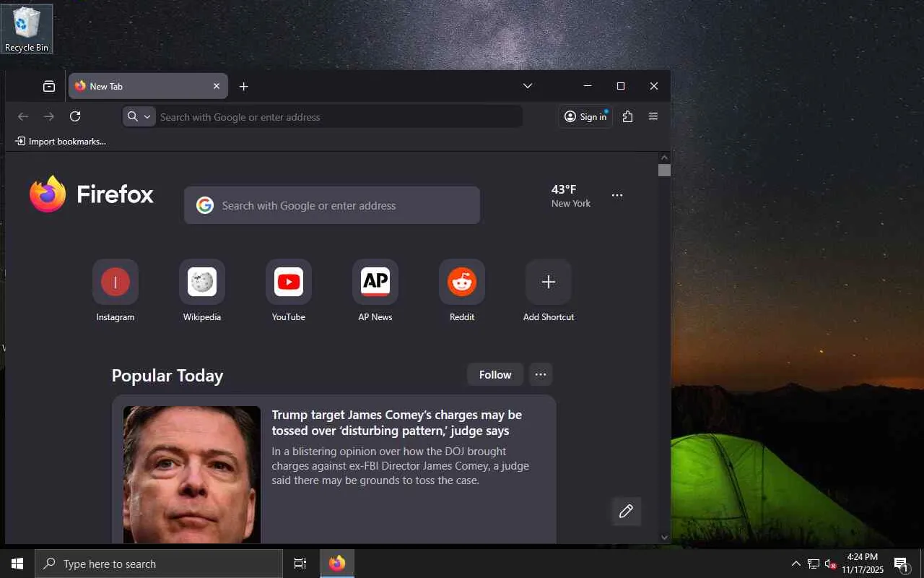Open the AP News shortcut

point(375,290)
